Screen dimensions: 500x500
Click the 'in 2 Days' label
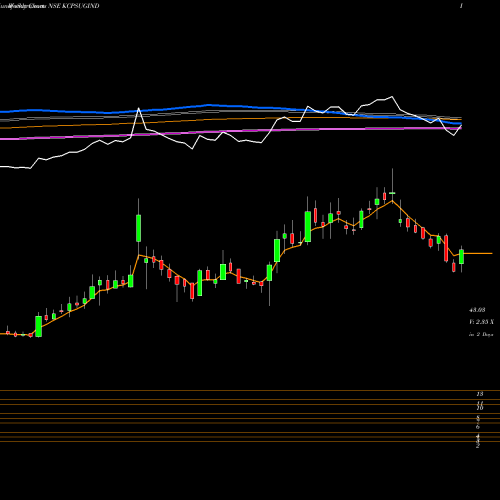(481, 334)
